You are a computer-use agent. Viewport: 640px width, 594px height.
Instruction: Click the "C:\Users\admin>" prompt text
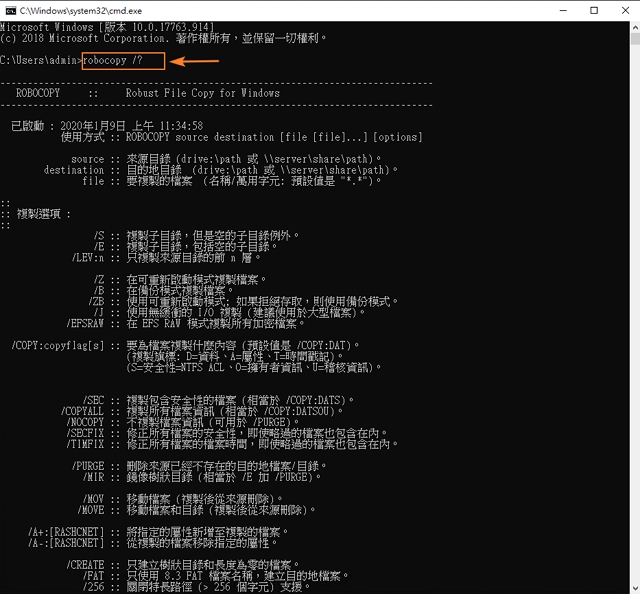tap(41, 60)
